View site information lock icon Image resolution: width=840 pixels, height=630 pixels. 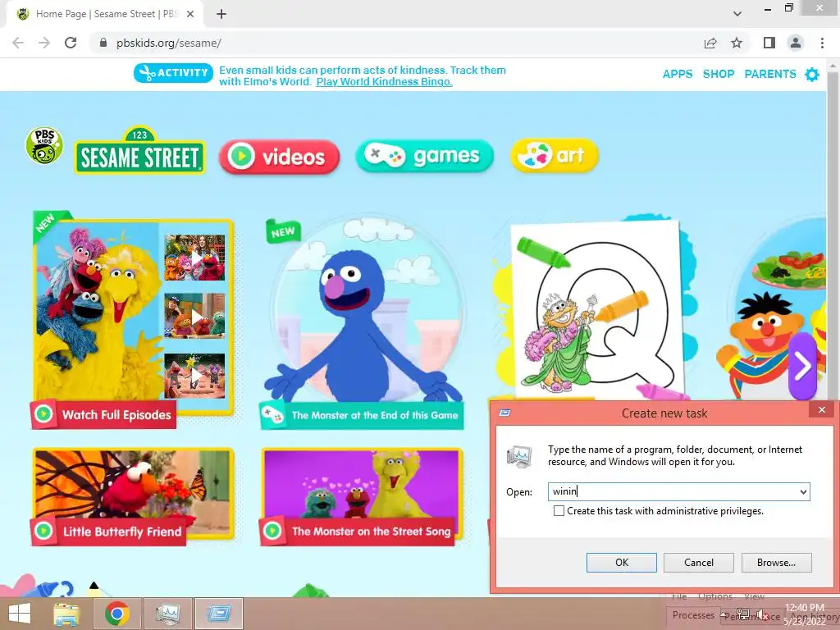(103, 43)
